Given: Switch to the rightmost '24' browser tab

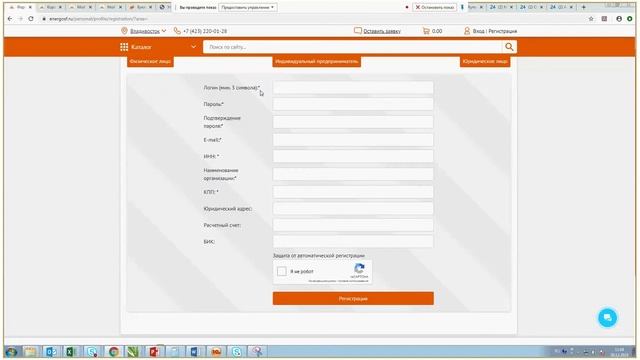Looking at the screenshot, I should (x=561, y=7).
